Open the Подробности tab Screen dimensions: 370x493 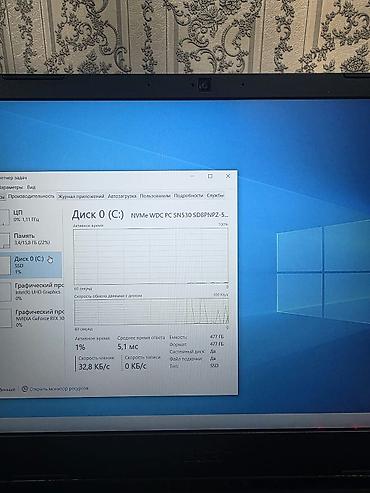pos(188,196)
